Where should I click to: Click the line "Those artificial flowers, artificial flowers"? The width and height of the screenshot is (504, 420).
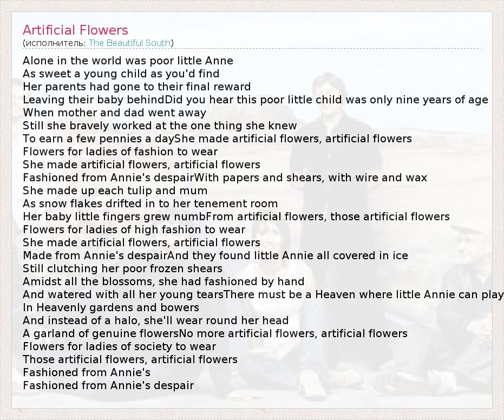tap(130, 359)
